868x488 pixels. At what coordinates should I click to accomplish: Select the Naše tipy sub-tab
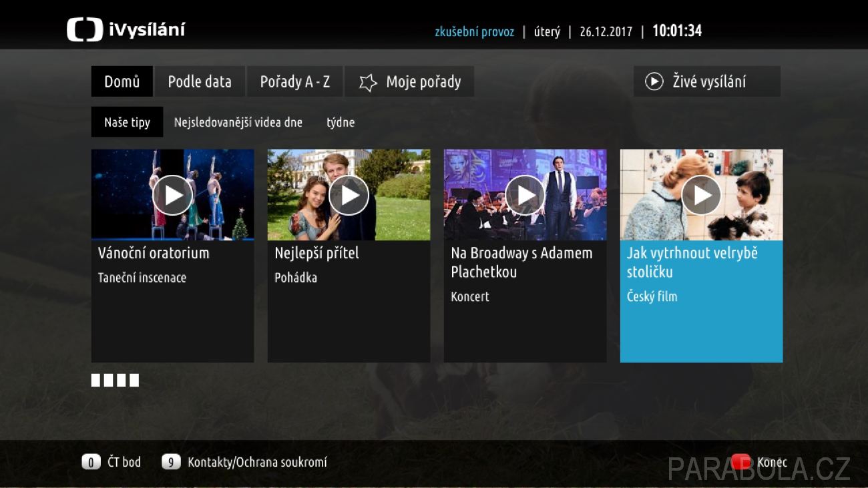pyautogui.click(x=127, y=122)
